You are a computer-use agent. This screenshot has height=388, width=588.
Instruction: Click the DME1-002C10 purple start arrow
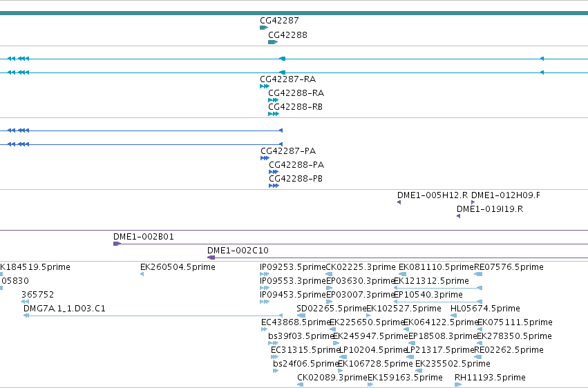211,258
